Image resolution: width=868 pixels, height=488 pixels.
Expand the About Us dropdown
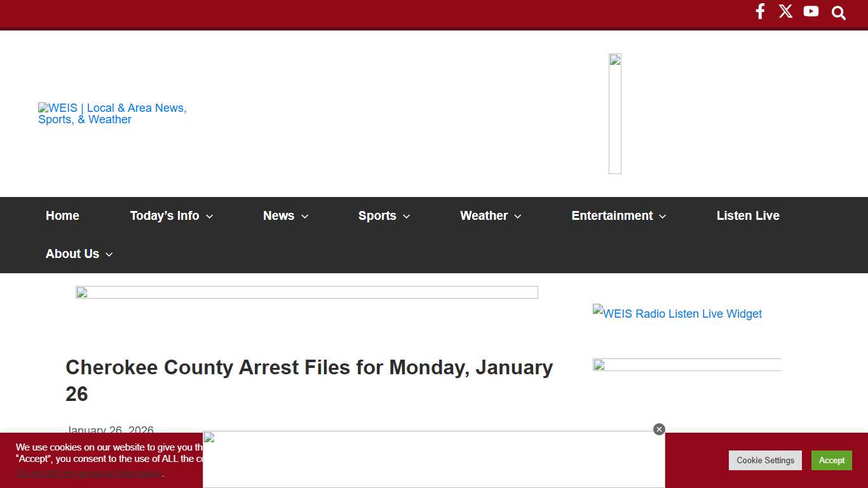(x=78, y=254)
